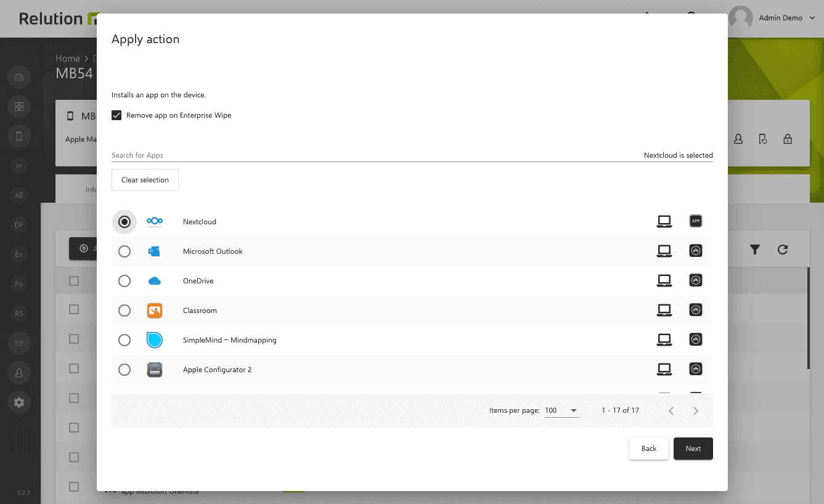Open the 'In' item in the sidebar
This screenshot has height=504, width=824.
pos(19,166)
